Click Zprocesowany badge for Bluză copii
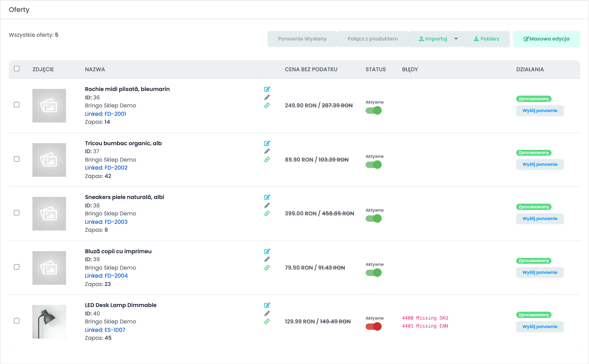Viewport: 589px width, 364px height. [534, 261]
